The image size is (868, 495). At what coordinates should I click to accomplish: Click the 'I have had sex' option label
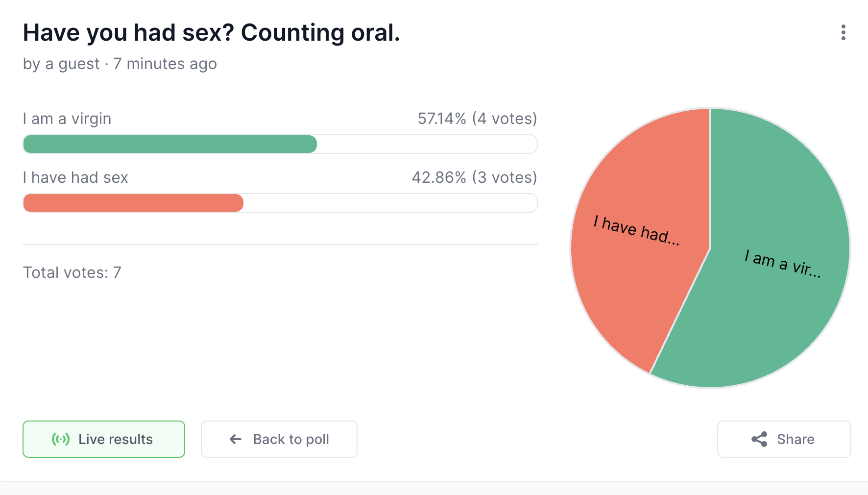(75, 177)
